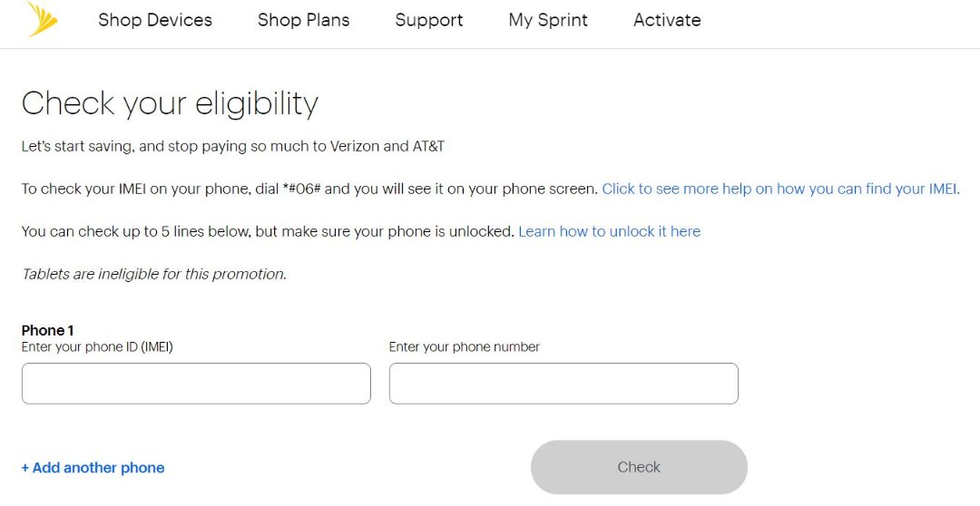The width and height of the screenshot is (980, 506).
Task: Open the My Sprint menu
Action: [x=548, y=20]
